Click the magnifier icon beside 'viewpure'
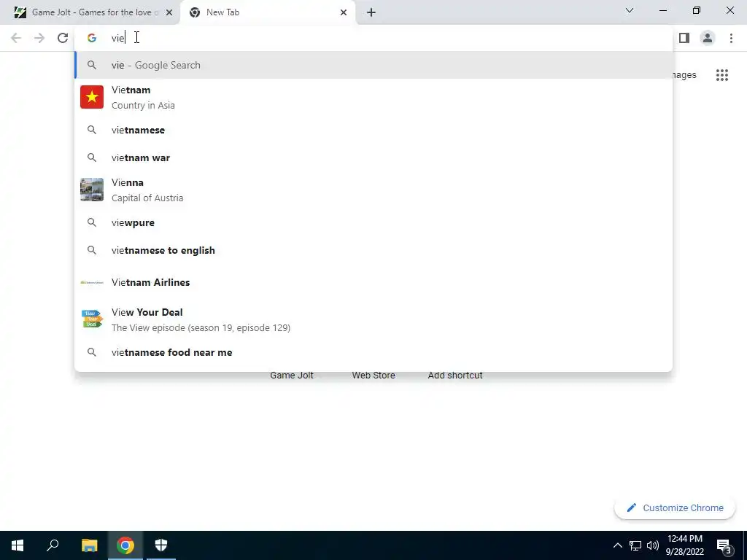 click(x=92, y=222)
